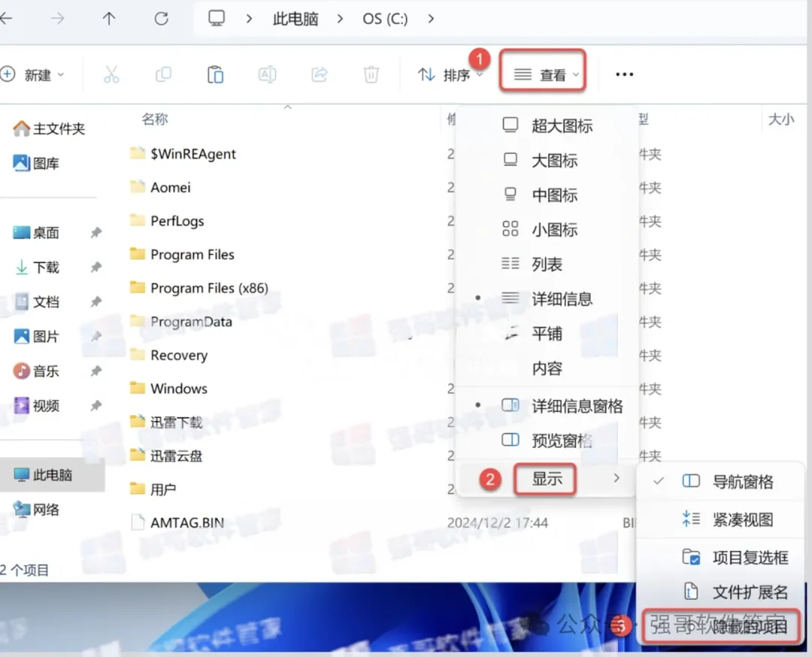The height and width of the screenshot is (657, 812).
Task: Unpin 音乐 via its pin icon
Action: coord(95,371)
